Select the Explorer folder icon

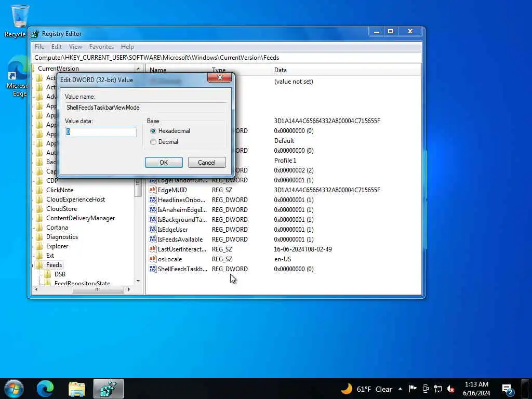pos(39,246)
